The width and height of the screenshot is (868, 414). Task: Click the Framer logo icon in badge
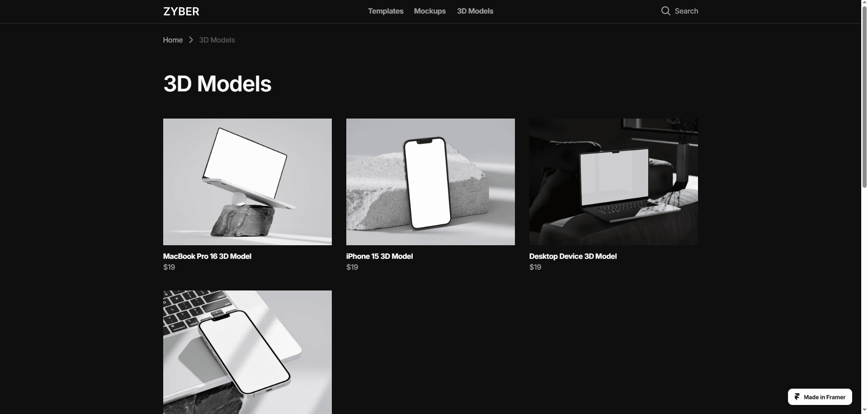coord(797,397)
